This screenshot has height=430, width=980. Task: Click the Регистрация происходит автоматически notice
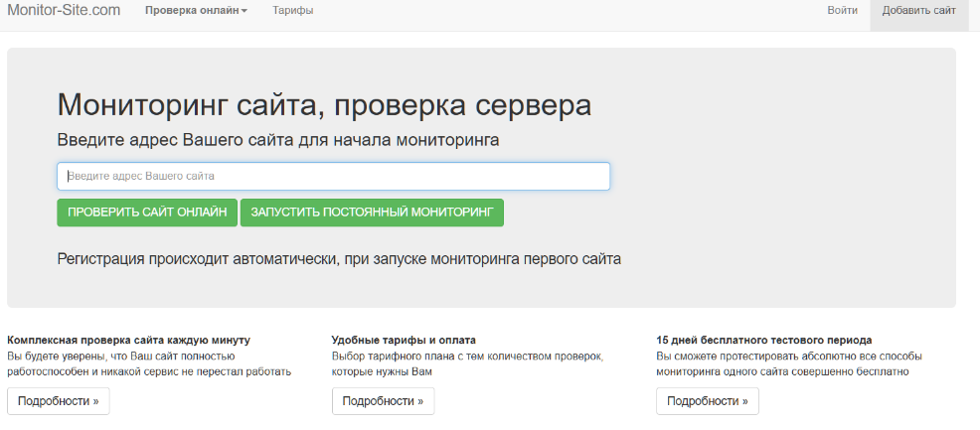(x=339, y=259)
